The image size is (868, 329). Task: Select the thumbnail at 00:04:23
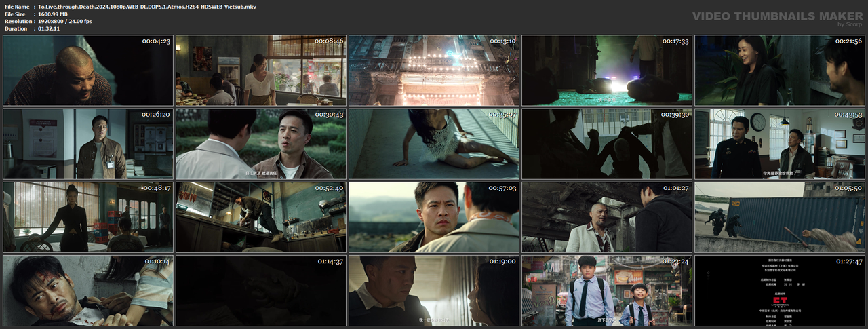click(88, 70)
